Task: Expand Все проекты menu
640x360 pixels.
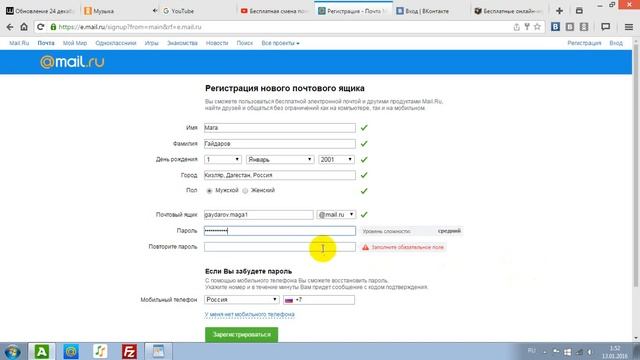Action: coord(280,43)
